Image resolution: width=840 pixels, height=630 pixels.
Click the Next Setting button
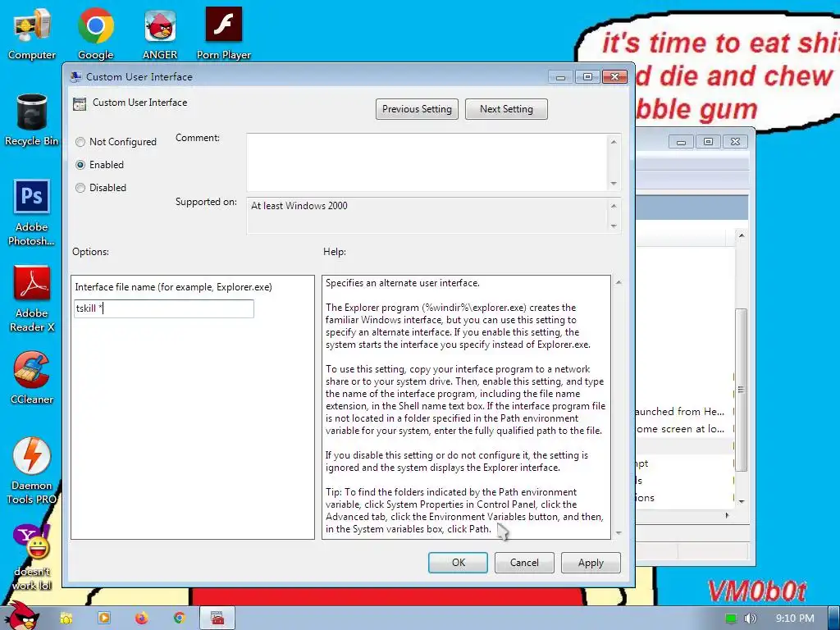(x=506, y=109)
